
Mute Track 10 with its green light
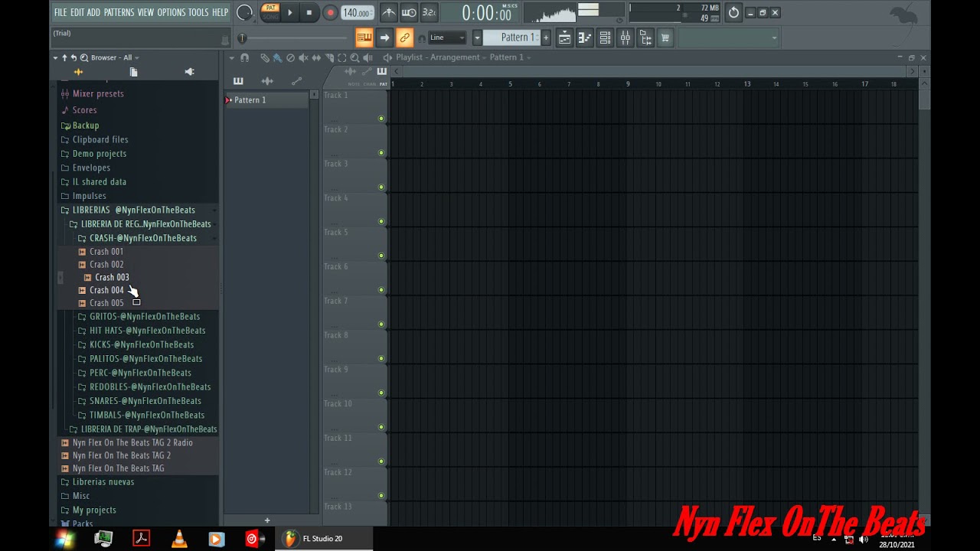pos(381,427)
